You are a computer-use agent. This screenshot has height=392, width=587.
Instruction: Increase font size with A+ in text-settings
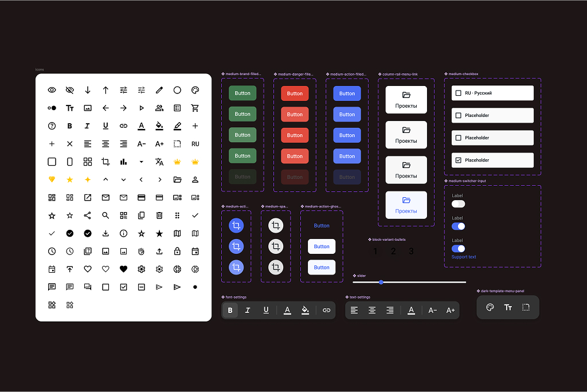451,310
